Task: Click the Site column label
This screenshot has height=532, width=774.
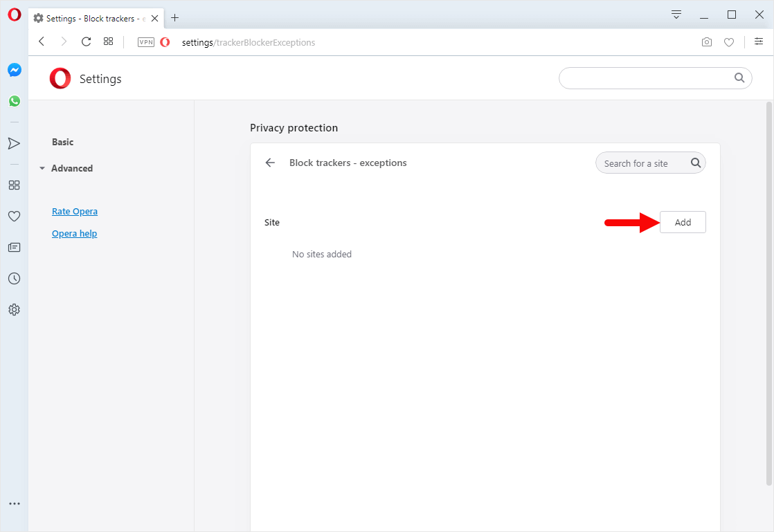Action: 272,222
